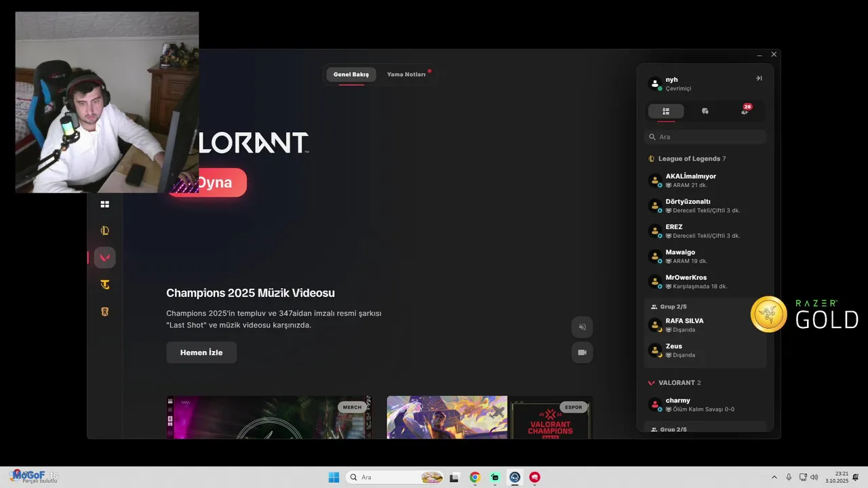868x488 pixels.
Task: Click the nyh profile avatar
Action: click(x=655, y=83)
